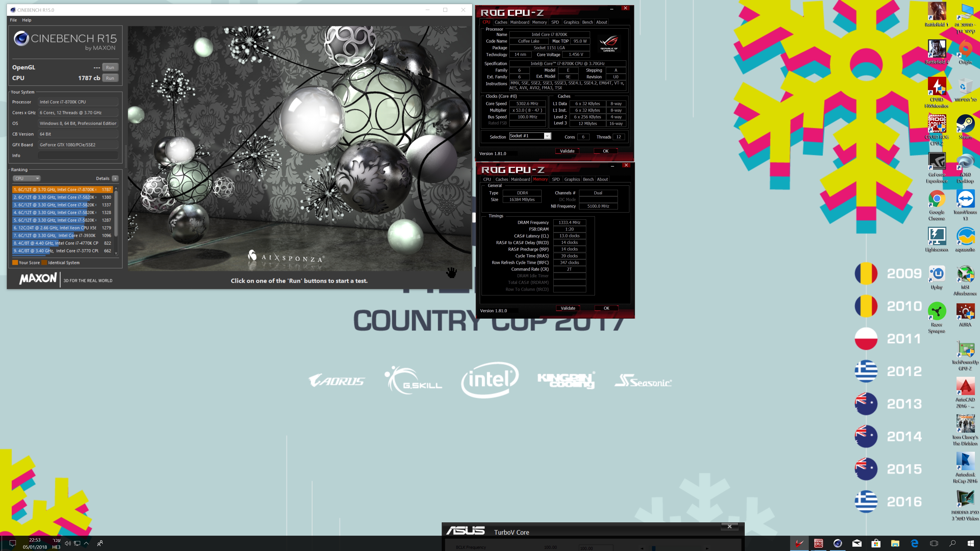The height and width of the screenshot is (551, 980).
Task: Open Microsoft Store from taskbar
Action: pos(876,543)
